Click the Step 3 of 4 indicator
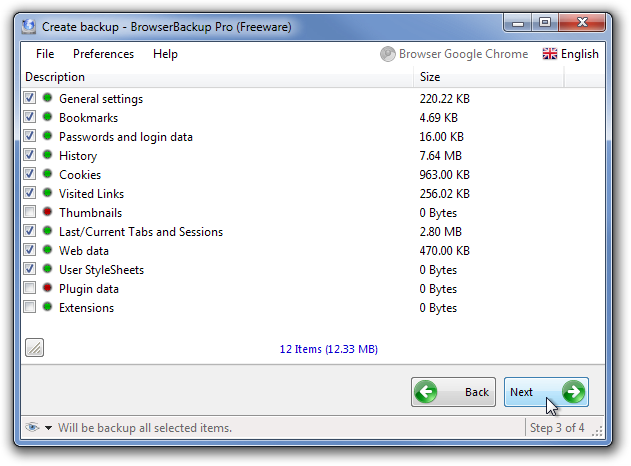This screenshot has height=466, width=631. [557, 427]
